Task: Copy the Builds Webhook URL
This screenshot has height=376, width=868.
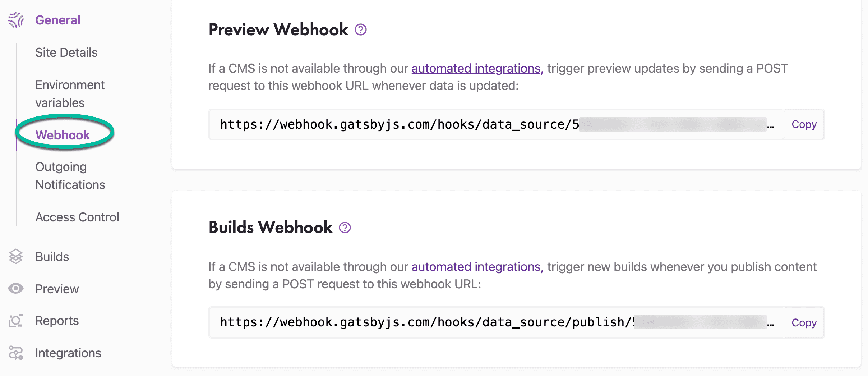Action: tap(804, 323)
